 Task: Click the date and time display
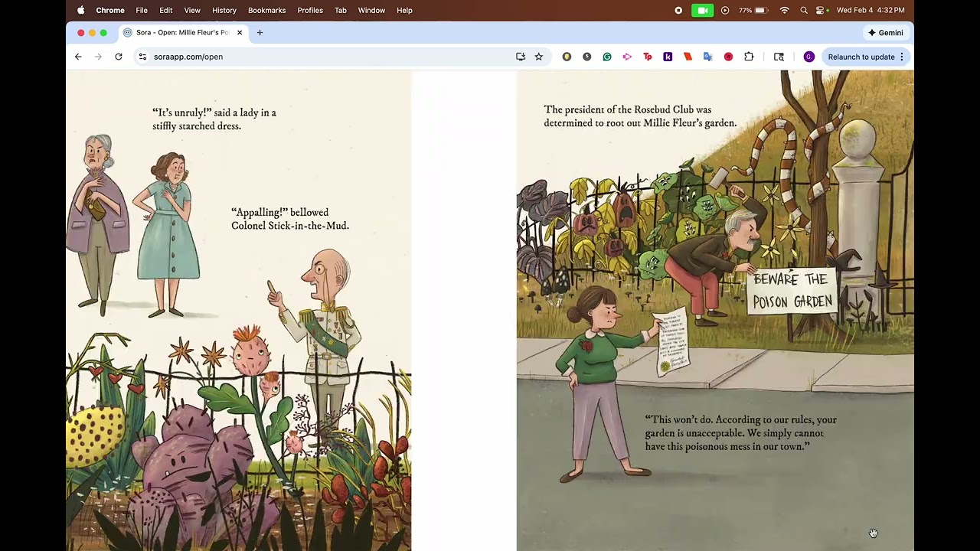tap(871, 11)
